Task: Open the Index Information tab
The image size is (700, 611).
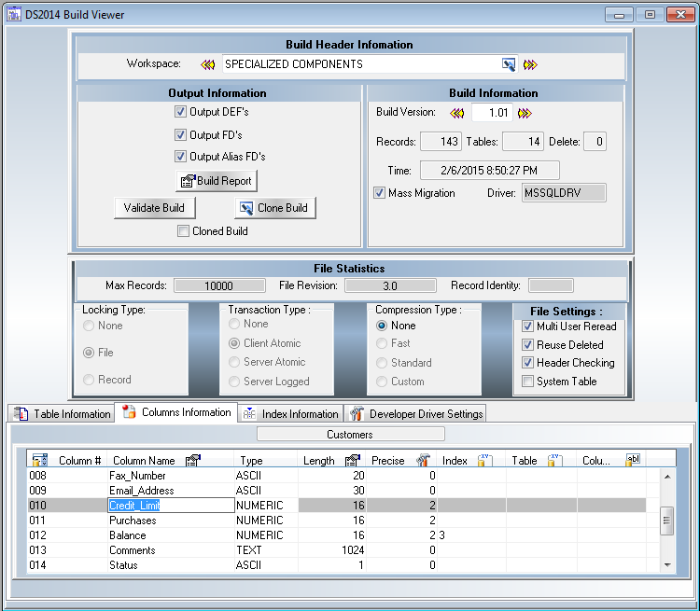Action: pyautogui.click(x=290, y=413)
